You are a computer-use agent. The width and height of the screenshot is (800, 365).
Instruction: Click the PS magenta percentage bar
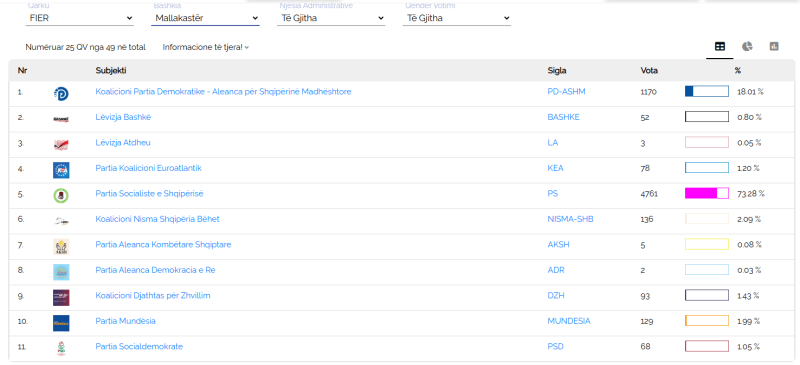point(707,193)
